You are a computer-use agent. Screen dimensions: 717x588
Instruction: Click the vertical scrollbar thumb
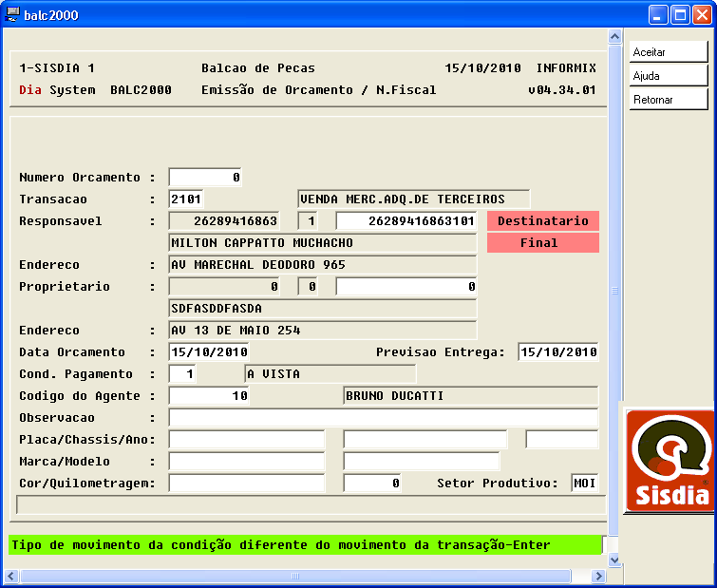point(614,291)
